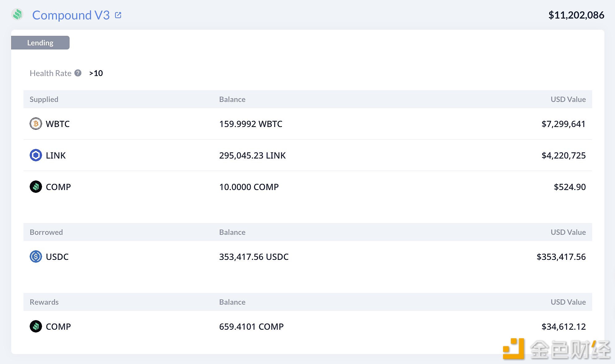Click the LINK USD value $4,220,725

[563, 155]
